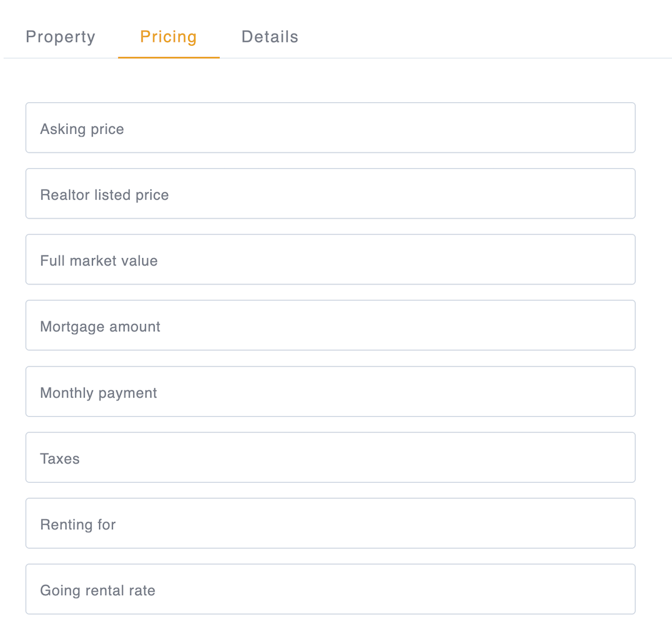672x644 pixels.
Task: Navigate to the Details section
Action: click(269, 37)
